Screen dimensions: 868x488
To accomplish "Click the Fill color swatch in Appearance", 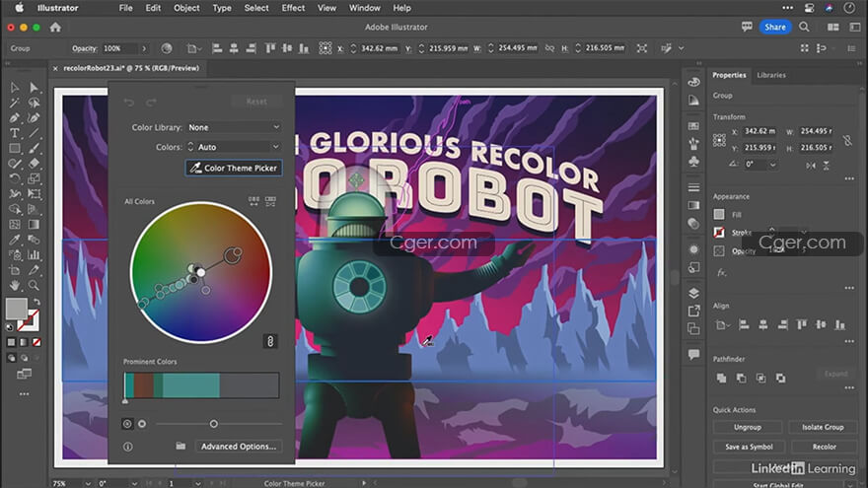I will pyautogui.click(x=718, y=214).
